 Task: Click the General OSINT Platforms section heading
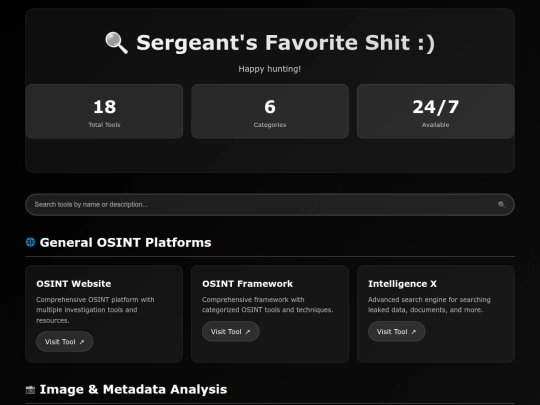[x=125, y=242]
